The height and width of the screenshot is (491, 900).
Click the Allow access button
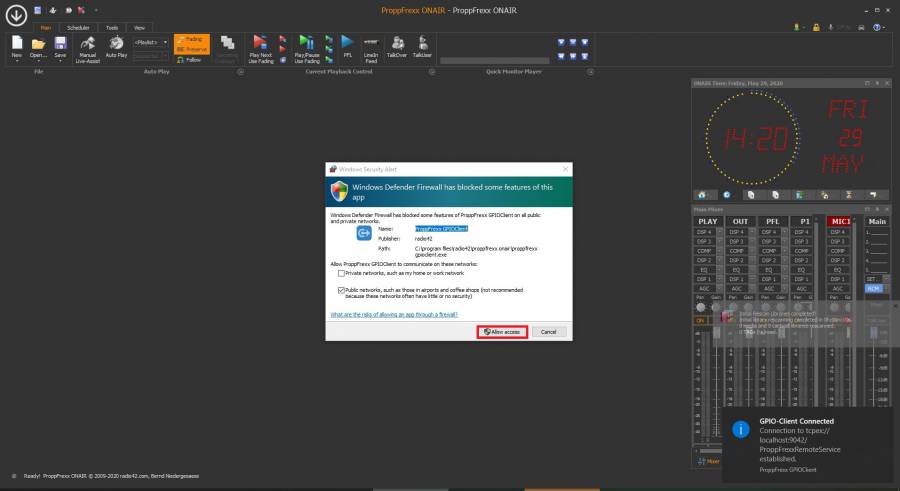point(501,331)
